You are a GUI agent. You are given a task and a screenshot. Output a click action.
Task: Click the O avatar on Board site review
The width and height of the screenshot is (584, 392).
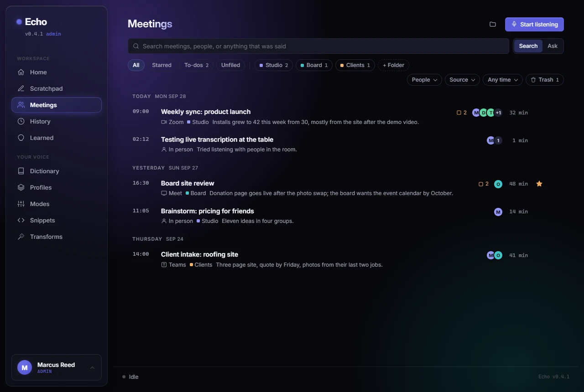pos(498,184)
